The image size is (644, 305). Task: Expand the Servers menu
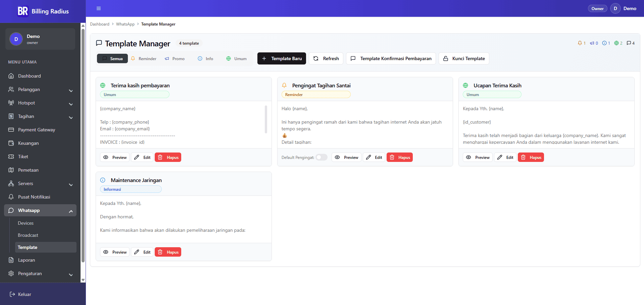[x=40, y=183]
